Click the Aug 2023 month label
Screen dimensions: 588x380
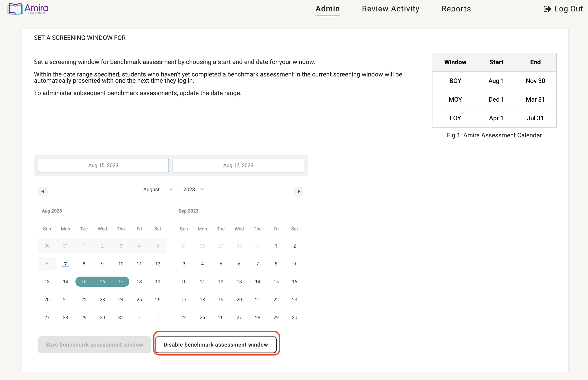tap(52, 211)
